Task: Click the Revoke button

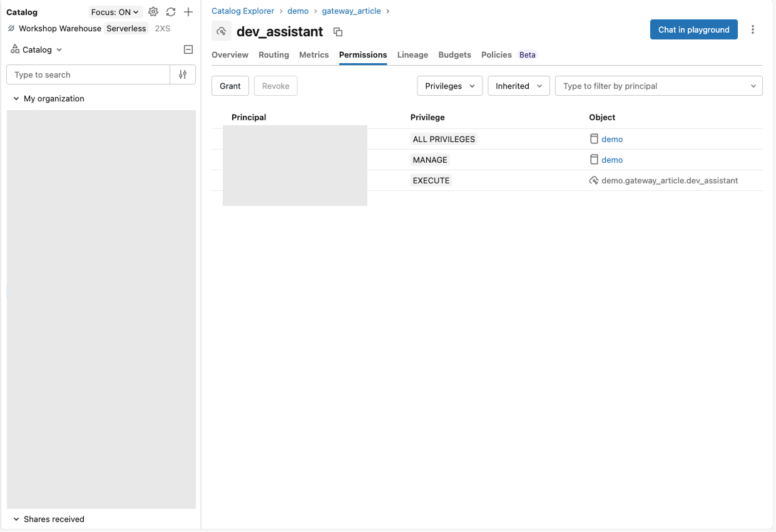Action: click(275, 86)
